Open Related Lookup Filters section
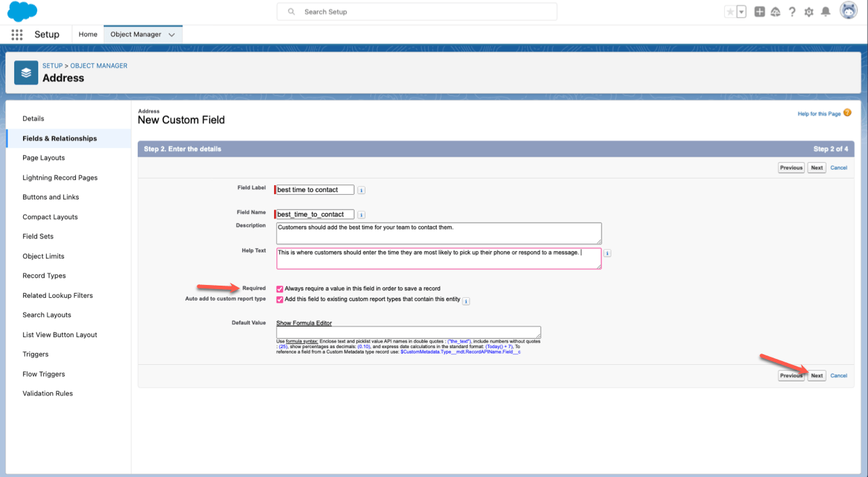868x477 pixels. (58, 296)
